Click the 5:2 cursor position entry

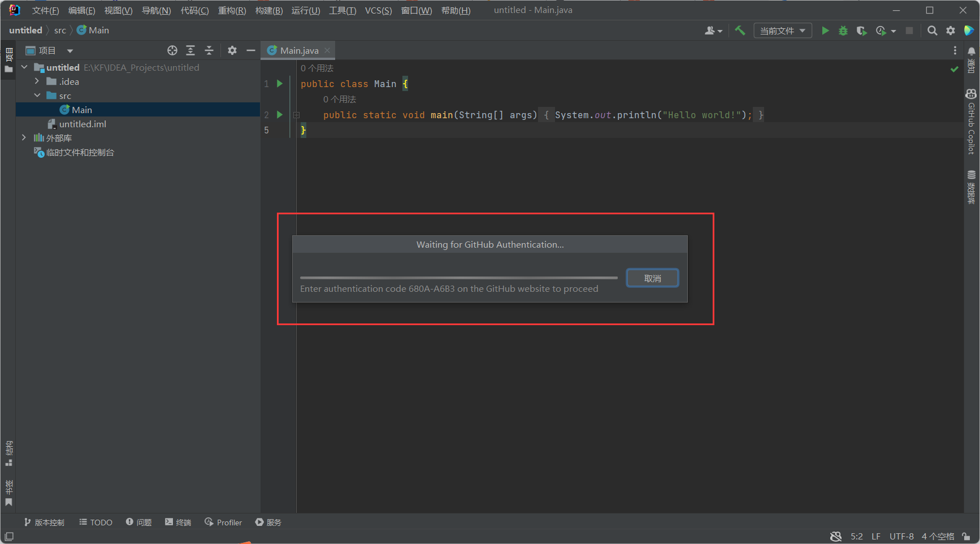tap(857, 536)
